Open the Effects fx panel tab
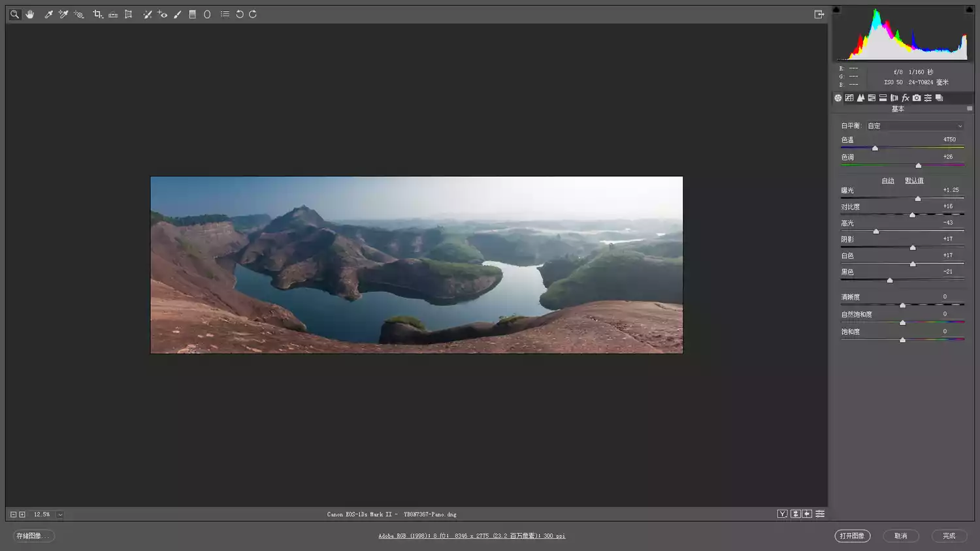The width and height of the screenshot is (980, 551). tap(906, 98)
